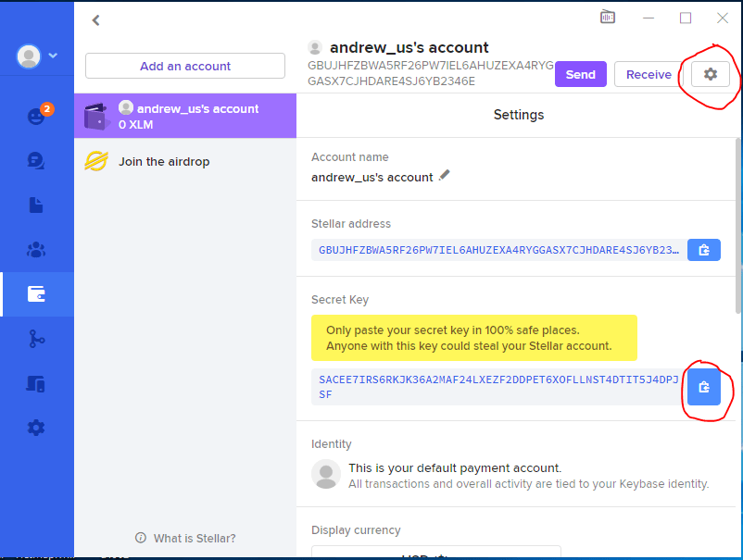The height and width of the screenshot is (560, 743).
Task: Click the pencil to edit account name
Action: [445, 176]
